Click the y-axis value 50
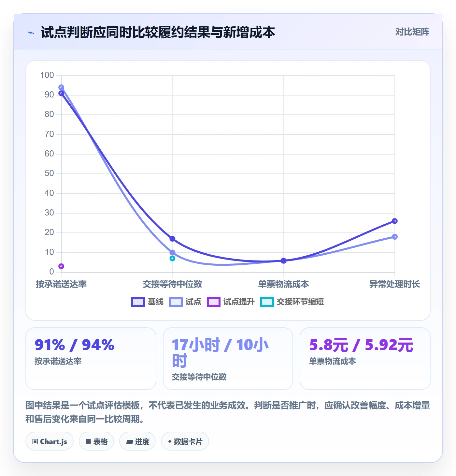 (49, 173)
